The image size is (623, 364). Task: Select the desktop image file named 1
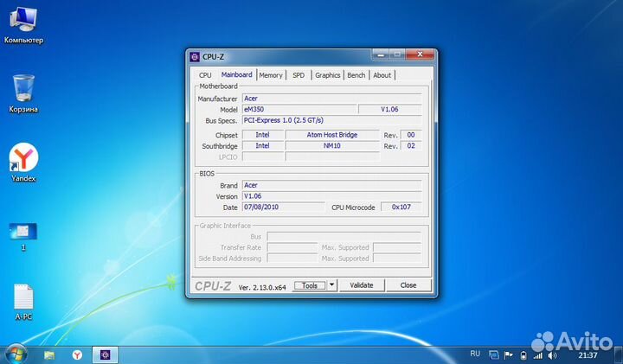pyautogui.click(x=23, y=237)
